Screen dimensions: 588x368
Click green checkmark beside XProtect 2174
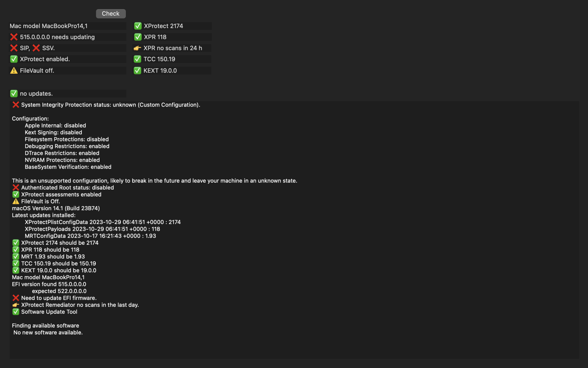(x=138, y=26)
